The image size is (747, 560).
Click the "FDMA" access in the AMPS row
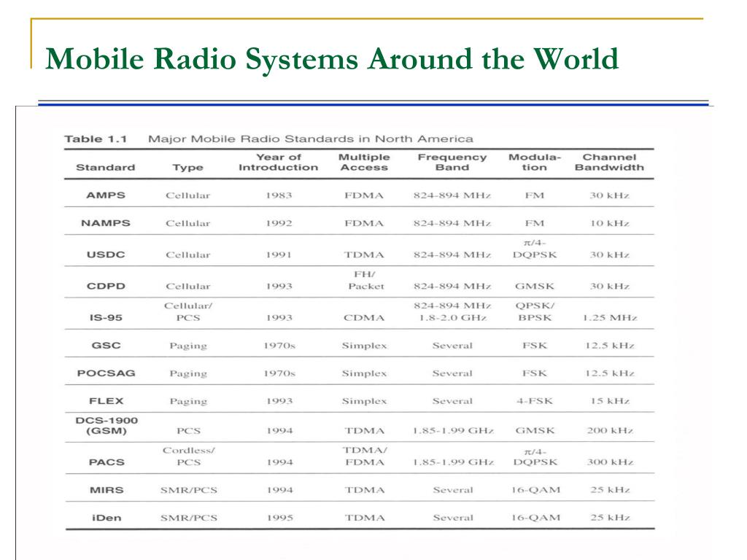[364, 195]
